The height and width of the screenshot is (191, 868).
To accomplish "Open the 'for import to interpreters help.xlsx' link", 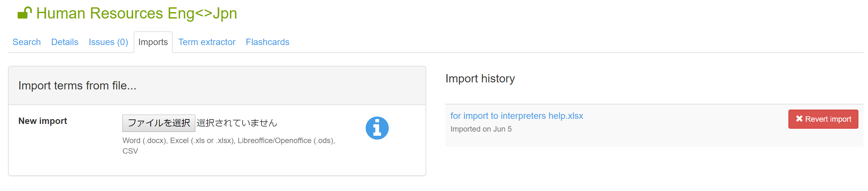I will coord(517,116).
